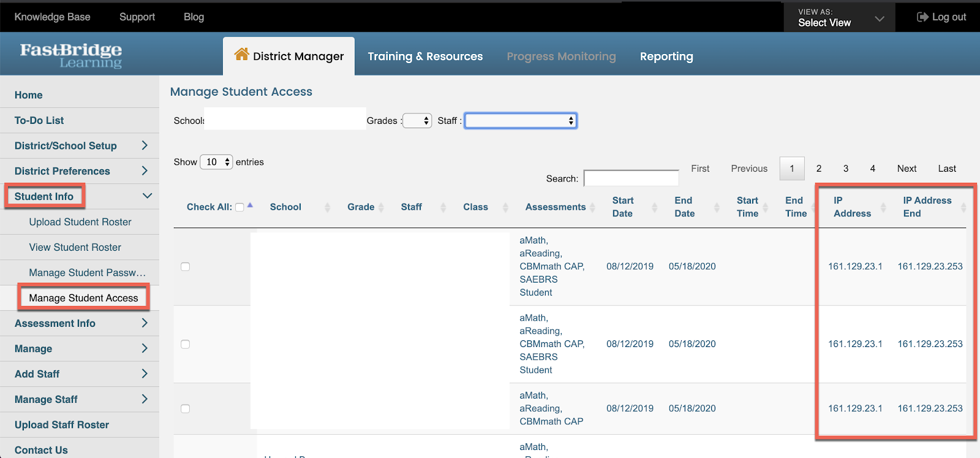Expand the Manage Staff menu
The height and width of the screenshot is (458, 980).
[x=80, y=399]
